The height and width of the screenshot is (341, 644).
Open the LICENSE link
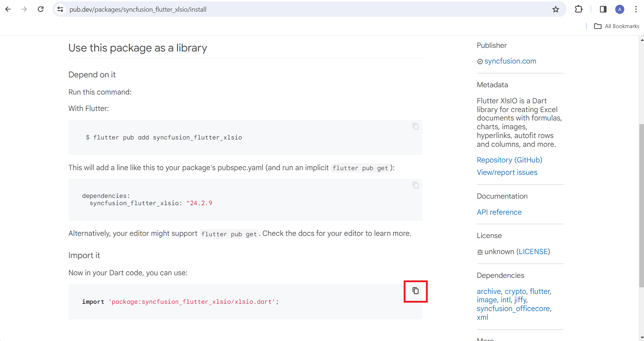533,252
